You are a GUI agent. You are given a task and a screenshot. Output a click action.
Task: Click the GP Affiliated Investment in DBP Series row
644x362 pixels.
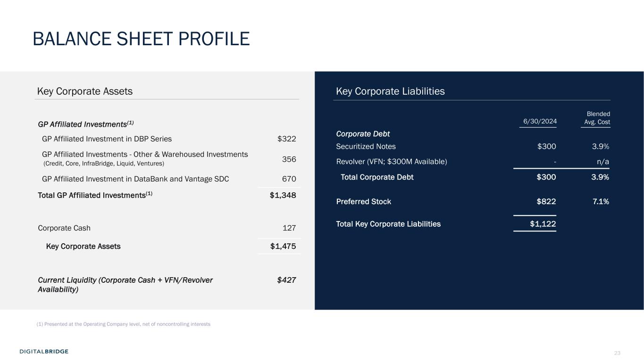107,139
